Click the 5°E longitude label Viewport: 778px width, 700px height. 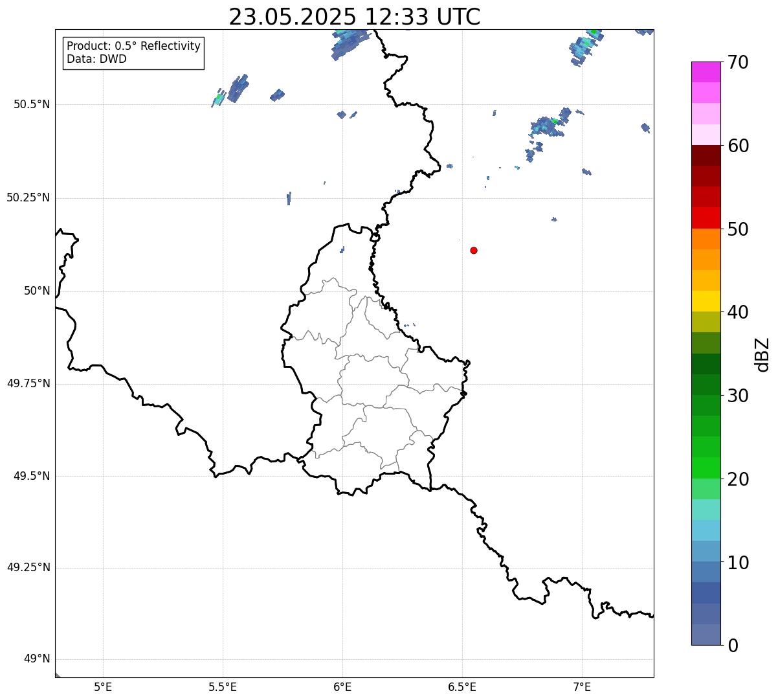pos(103,686)
